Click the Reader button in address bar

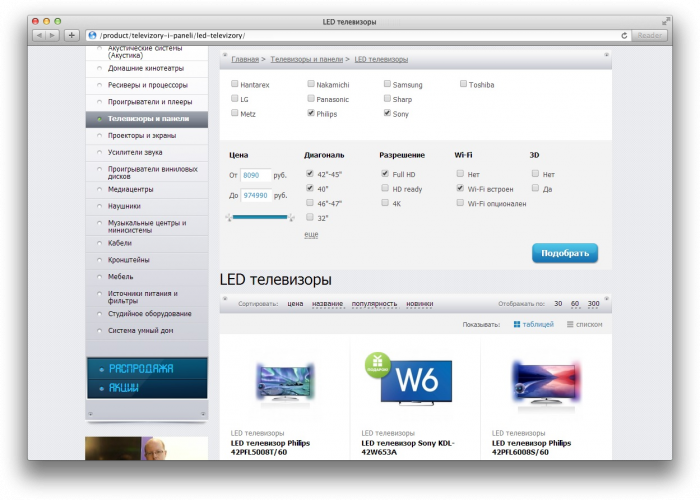point(650,35)
